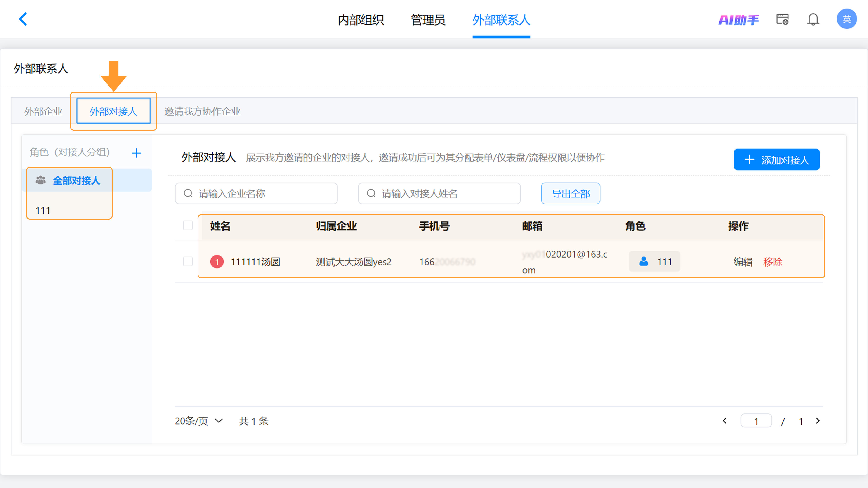This screenshot has width=868, height=488.
Task: Select the 外部对接人 sub-tab
Action: coord(113,111)
